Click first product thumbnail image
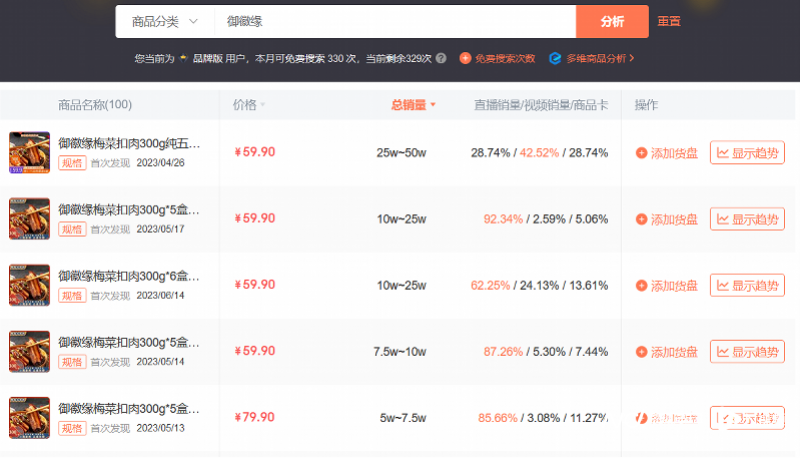This screenshot has height=458, width=800. pos(29,152)
